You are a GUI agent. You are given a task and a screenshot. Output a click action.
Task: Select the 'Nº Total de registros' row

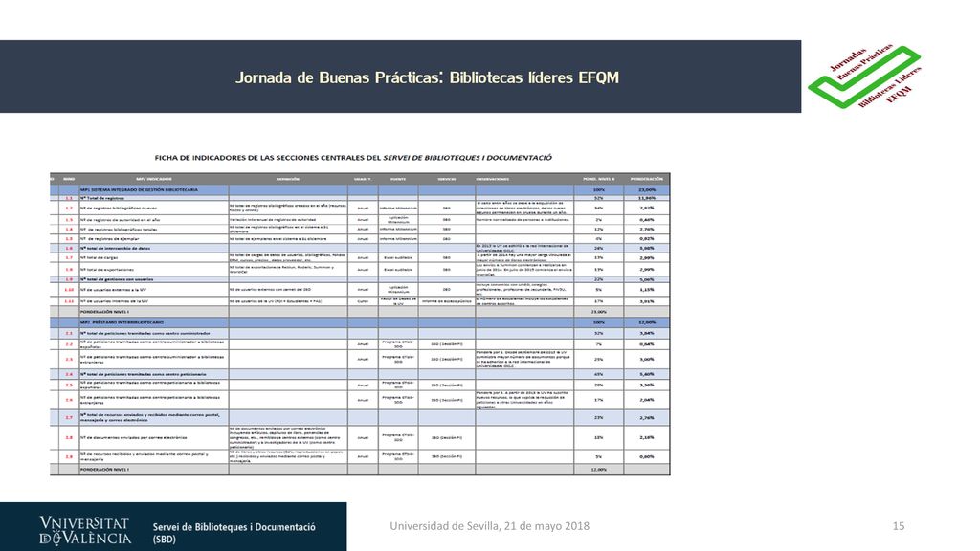point(360,197)
